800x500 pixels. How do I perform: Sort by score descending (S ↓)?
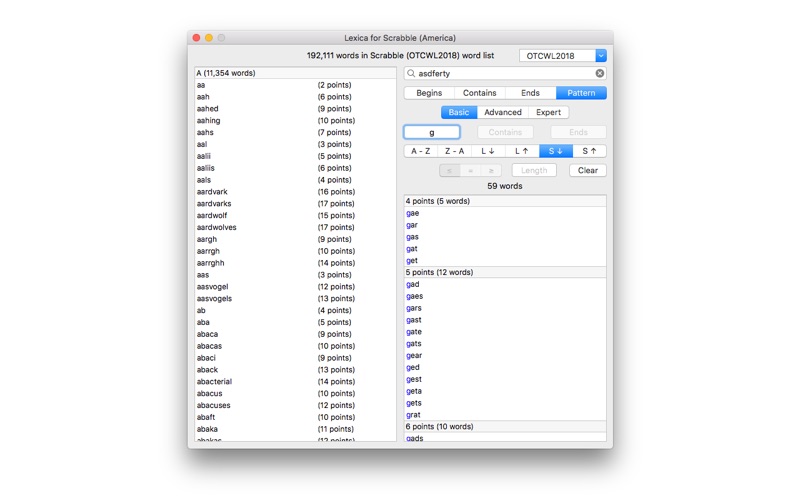pos(556,151)
